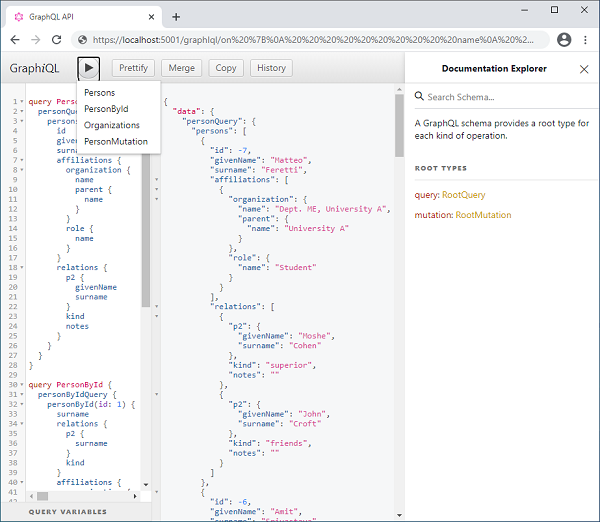Image resolution: width=600 pixels, height=522 pixels.
Task: Go back with the browser back arrow
Action: point(15,39)
